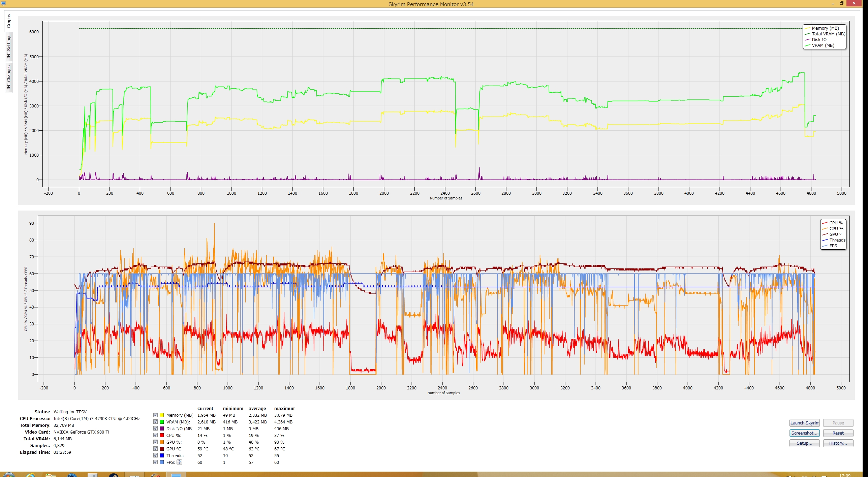Click the 'Waiting for TESV' status text
Image resolution: width=868 pixels, height=477 pixels.
coord(70,412)
